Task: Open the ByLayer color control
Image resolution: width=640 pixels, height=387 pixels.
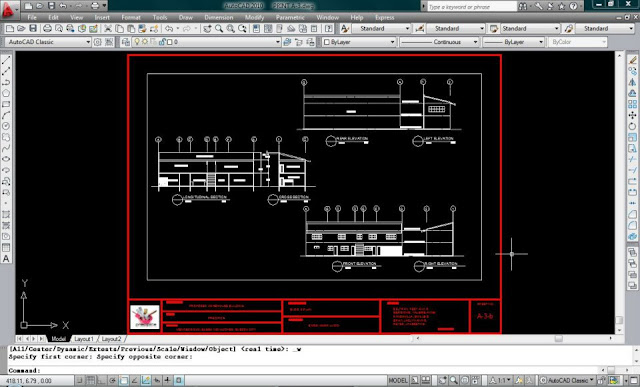Action: [359, 42]
